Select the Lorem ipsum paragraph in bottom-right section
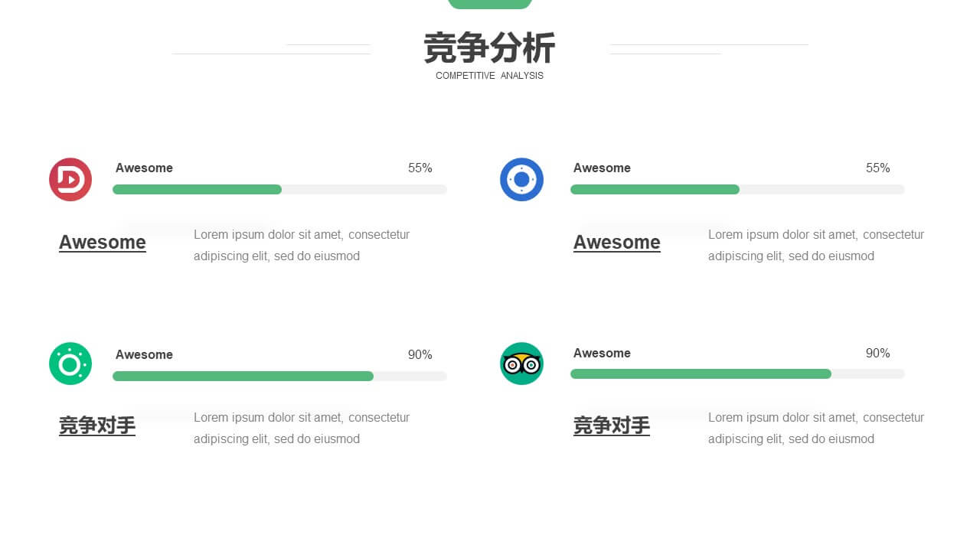Image resolution: width=980 pixels, height=551 pixels. (x=816, y=429)
